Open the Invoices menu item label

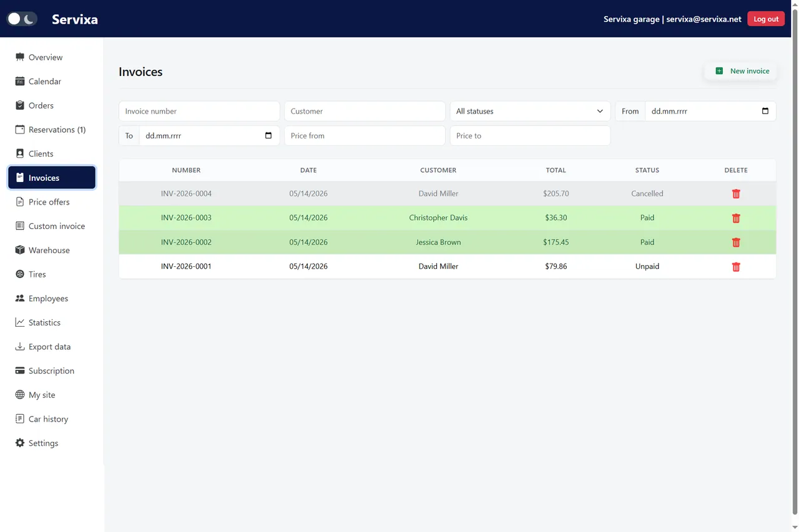(x=44, y=178)
